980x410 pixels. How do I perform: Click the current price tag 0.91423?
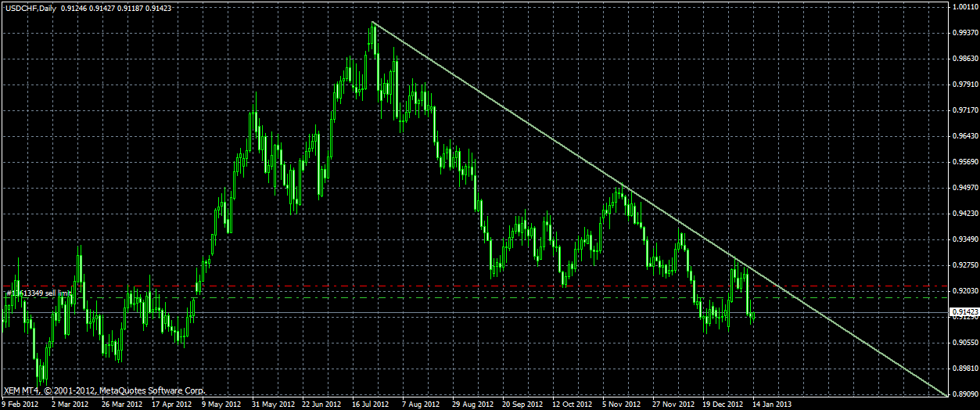pos(964,312)
